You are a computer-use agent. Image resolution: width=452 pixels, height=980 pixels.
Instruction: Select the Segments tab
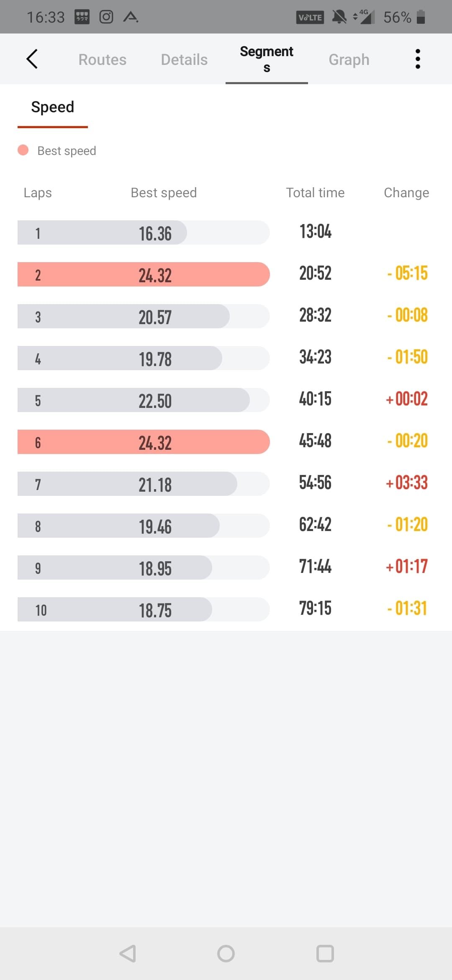pos(267,59)
